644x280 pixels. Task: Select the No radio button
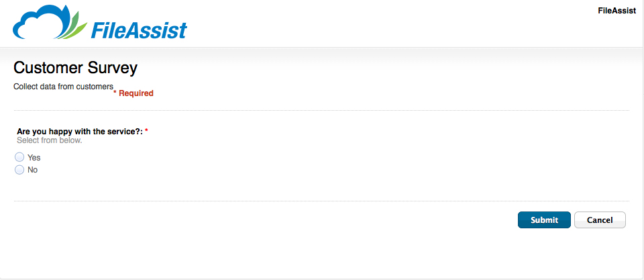pyautogui.click(x=19, y=169)
